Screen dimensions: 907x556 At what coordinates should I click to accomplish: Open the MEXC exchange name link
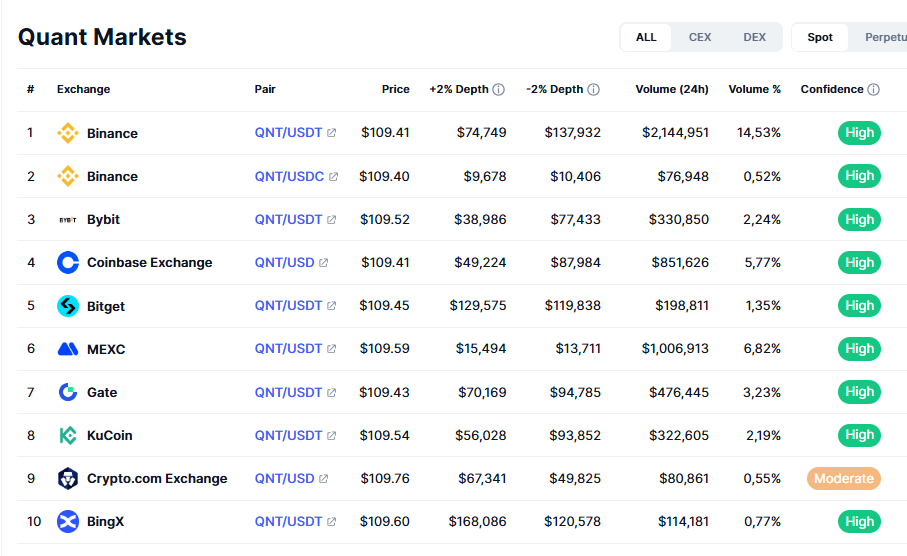[106, 349]
